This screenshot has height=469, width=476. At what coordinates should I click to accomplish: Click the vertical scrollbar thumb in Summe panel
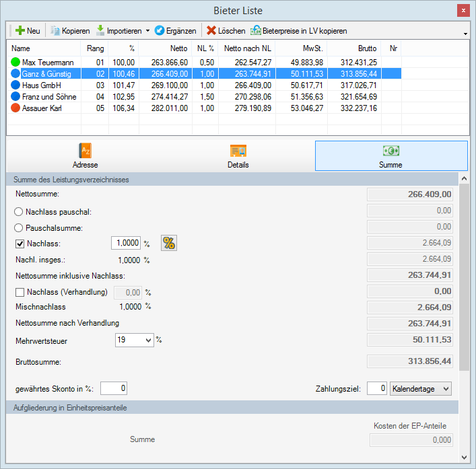pyautogui.click(x=464, y=277)
